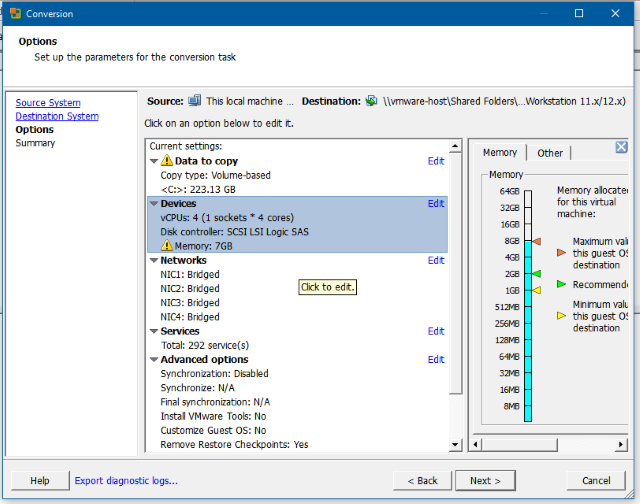Click the source computer icon
640x504 pixels.
195,101
